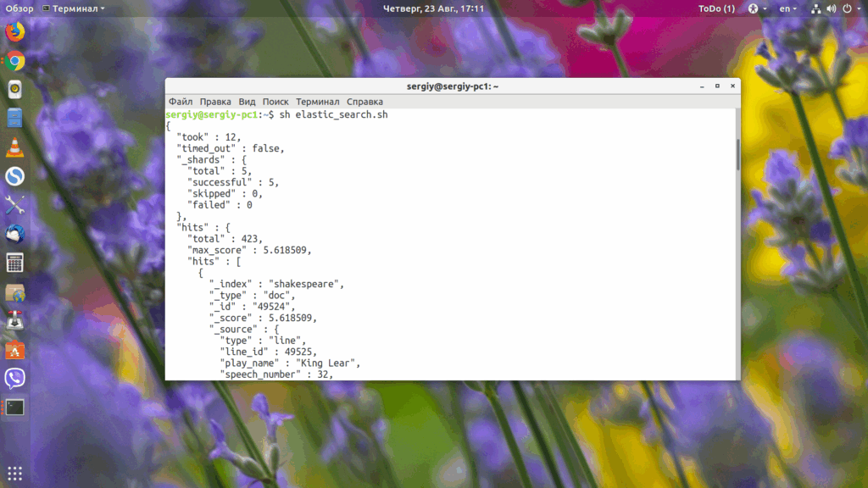868x488 pixels.
Task: Maximize the terminal window
Action: click(717, 86)
